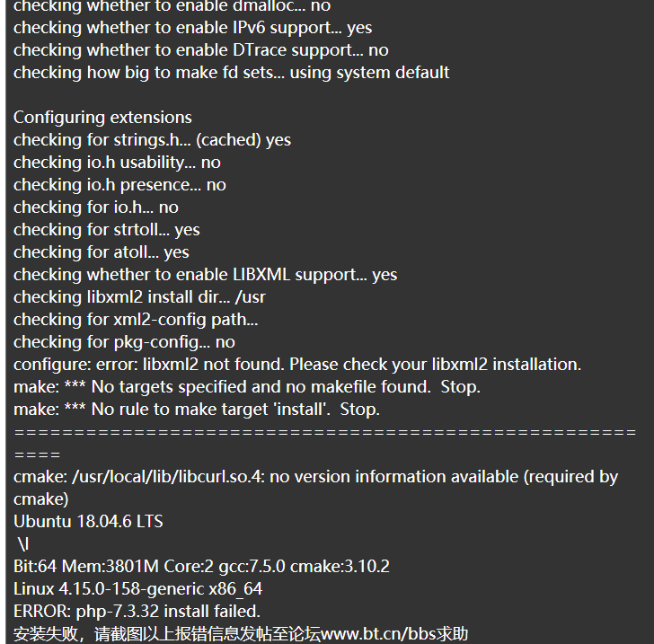This screenshot has height=644, width=654.
Task: Click the 'checking for pkg-config... no' line
Action: (124, 342)
